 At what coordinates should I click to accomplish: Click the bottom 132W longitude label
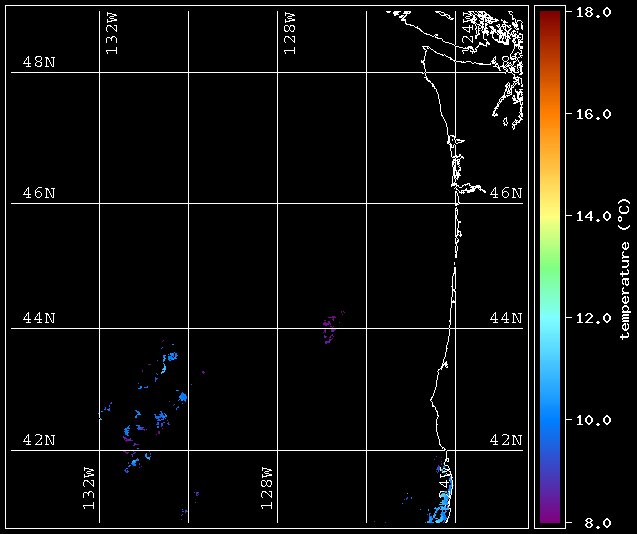point(89,488)
